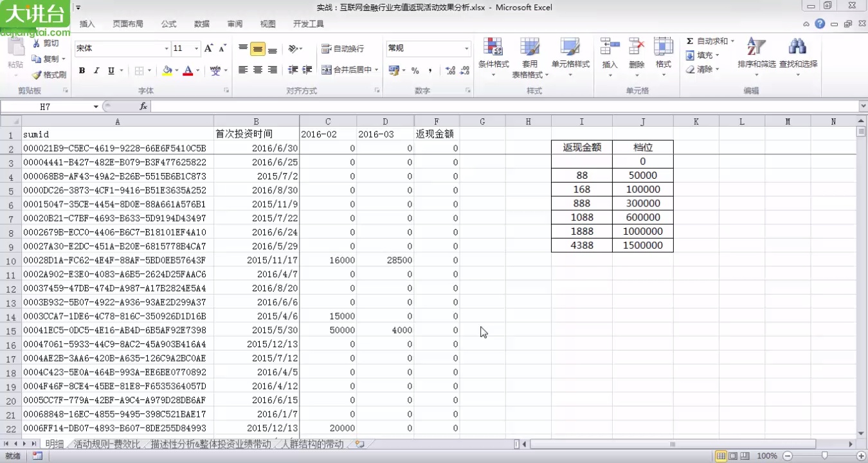
Task: Click the Cell Styles icon
Action: [x=570, y=47]
